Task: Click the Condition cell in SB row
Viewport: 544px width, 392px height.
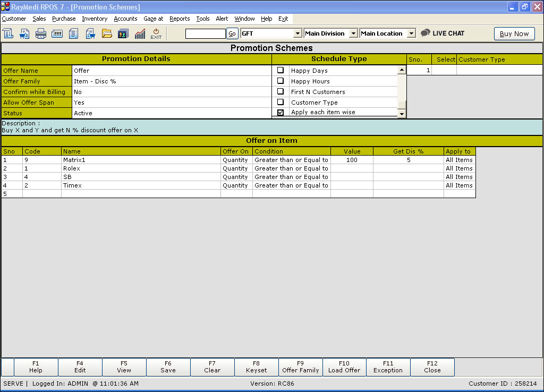Action: (292, 177)
